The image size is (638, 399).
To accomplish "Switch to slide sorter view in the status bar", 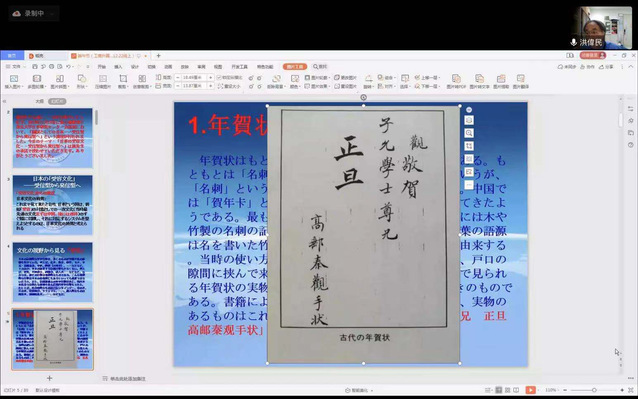I will (x=507, y=390).
